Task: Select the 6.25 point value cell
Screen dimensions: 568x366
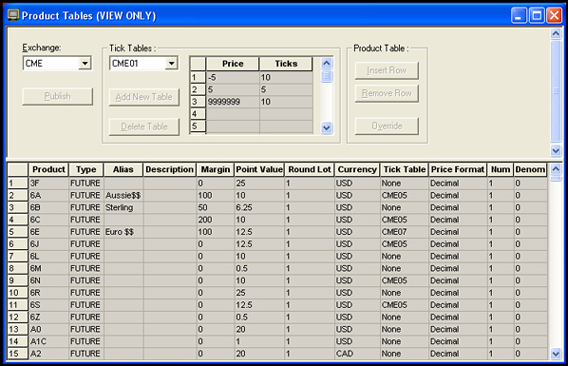Action: pyautogui.click(x=259, y=208)
